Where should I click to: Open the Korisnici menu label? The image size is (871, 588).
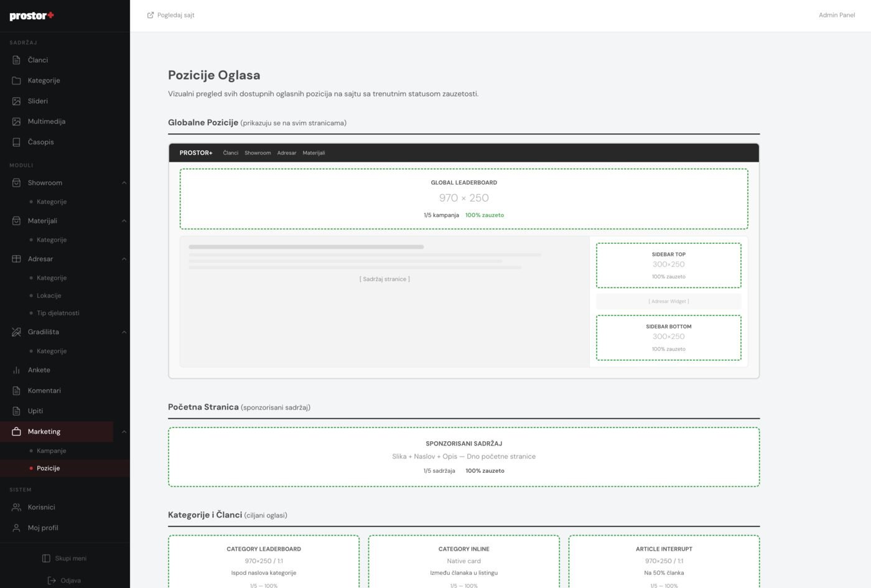click(42, 507)
